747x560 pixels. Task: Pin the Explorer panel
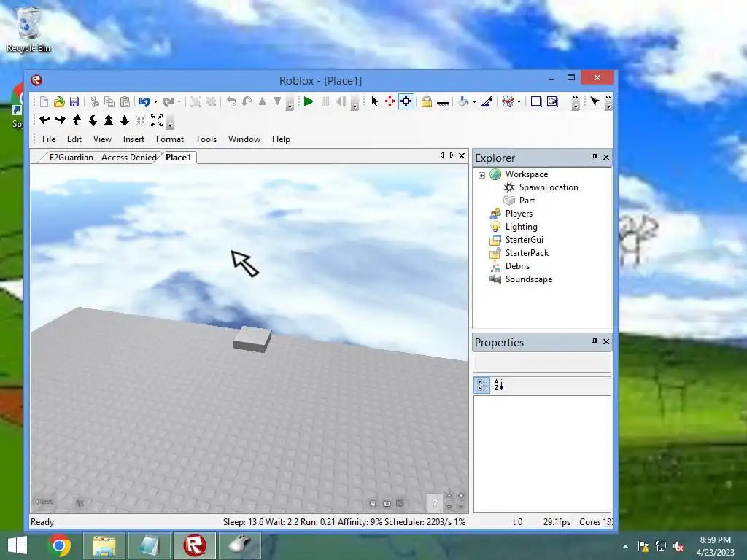595,157
